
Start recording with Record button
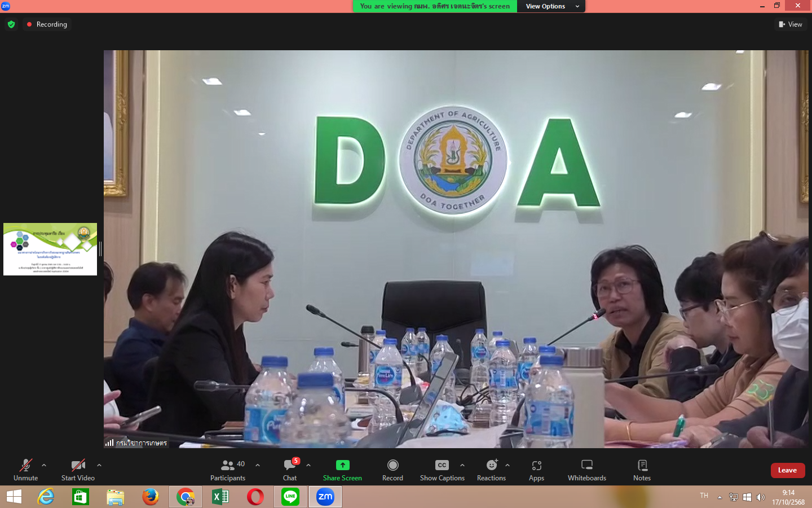click(392, 470)
